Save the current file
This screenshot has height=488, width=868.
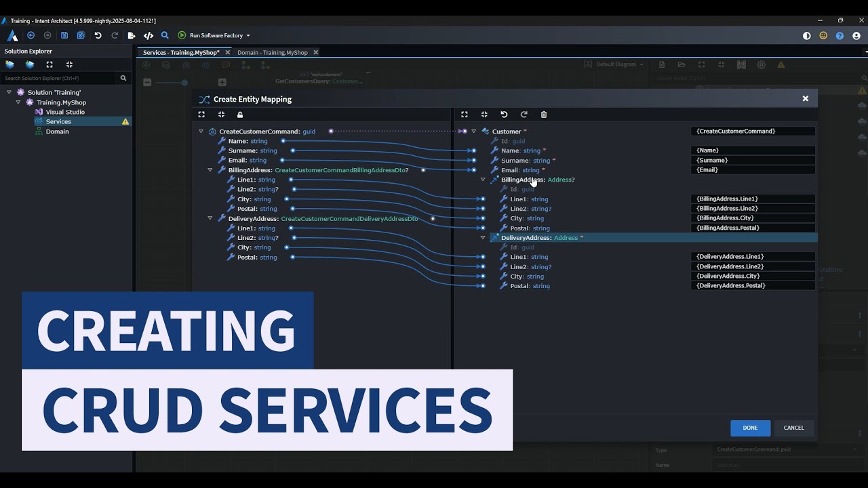64,35
